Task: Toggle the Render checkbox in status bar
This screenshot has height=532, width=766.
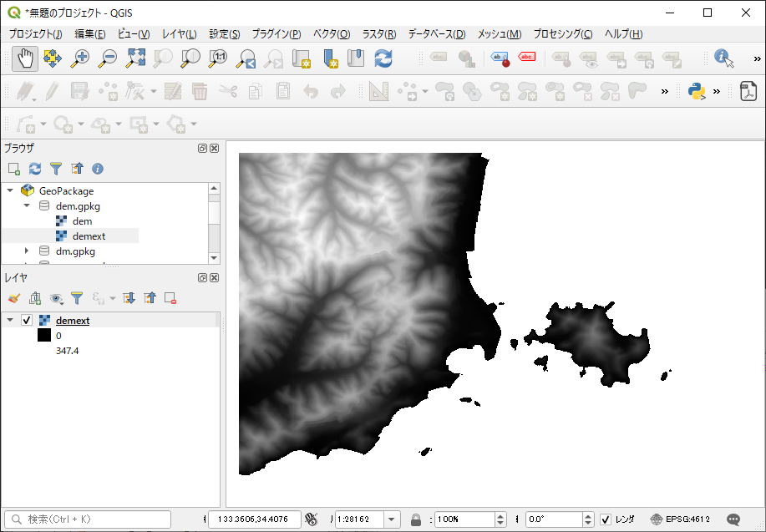Action: pos(606,519)
